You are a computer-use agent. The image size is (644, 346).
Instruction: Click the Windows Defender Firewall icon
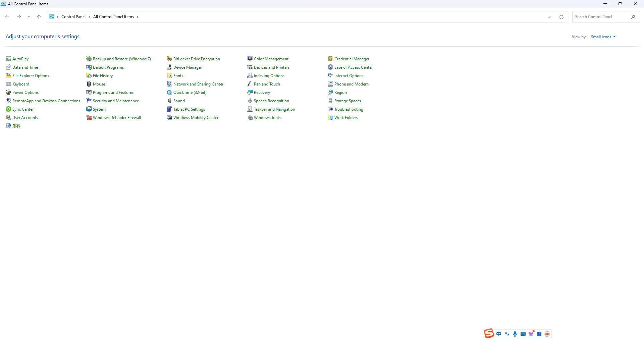(x=89, y=118)
